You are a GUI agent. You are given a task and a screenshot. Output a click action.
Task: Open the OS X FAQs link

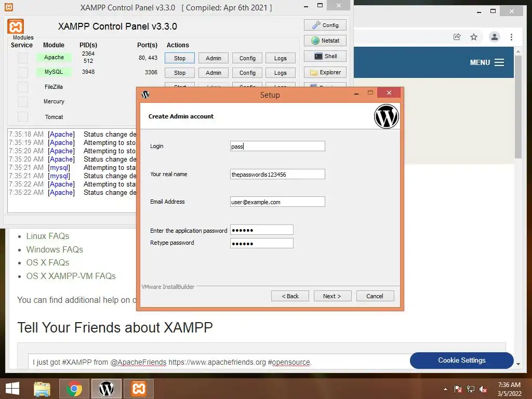coord(48,262)
